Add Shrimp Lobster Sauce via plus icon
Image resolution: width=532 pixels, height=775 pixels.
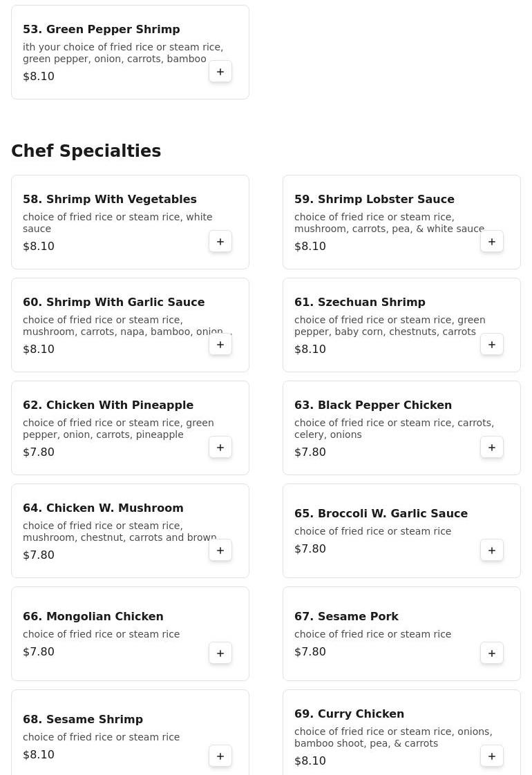tap(491, 242)
